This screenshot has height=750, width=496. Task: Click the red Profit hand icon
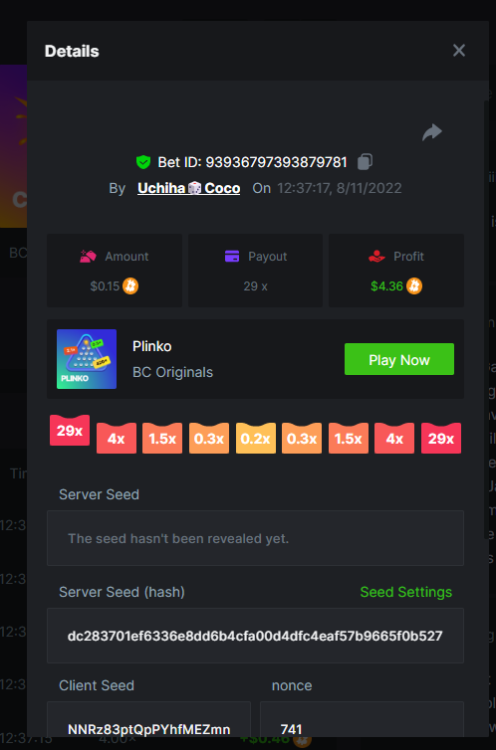pos(377,256)
